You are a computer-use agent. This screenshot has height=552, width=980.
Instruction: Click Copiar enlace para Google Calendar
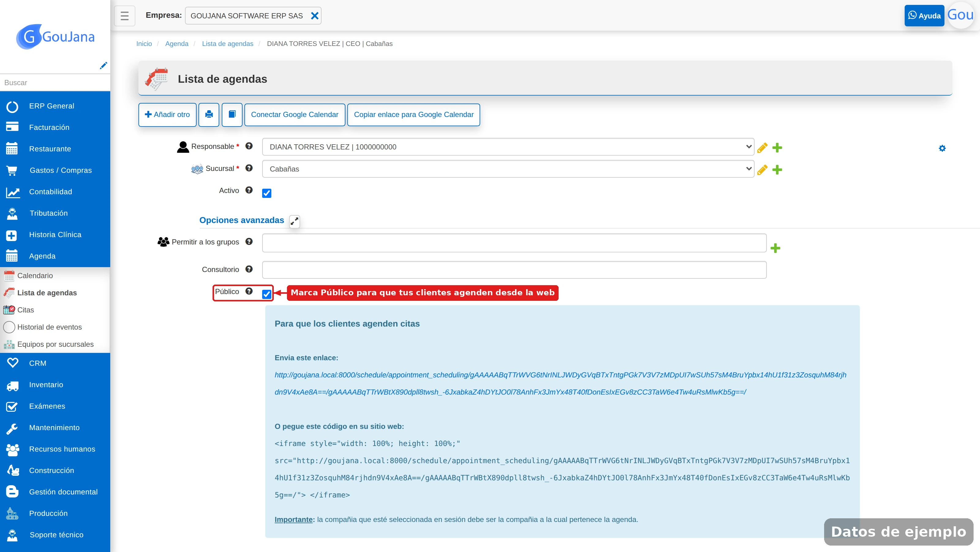coord(413,115)
